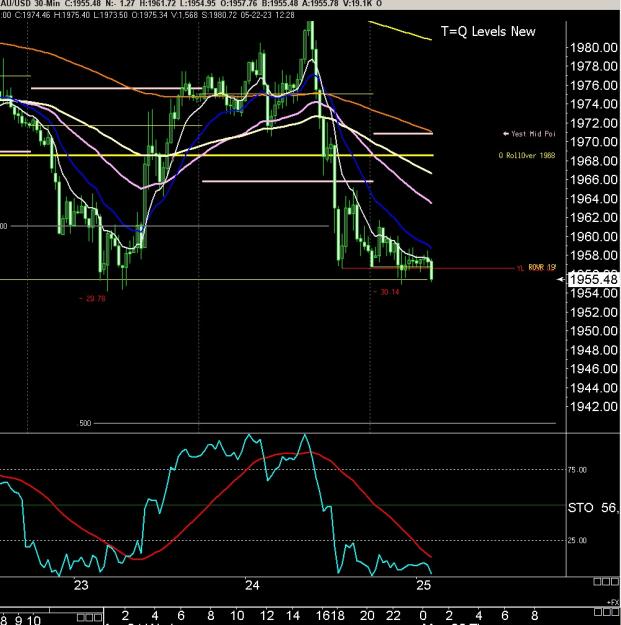
Task: Click the hour label 12 on the time axis
Action: tap(267, 615)
